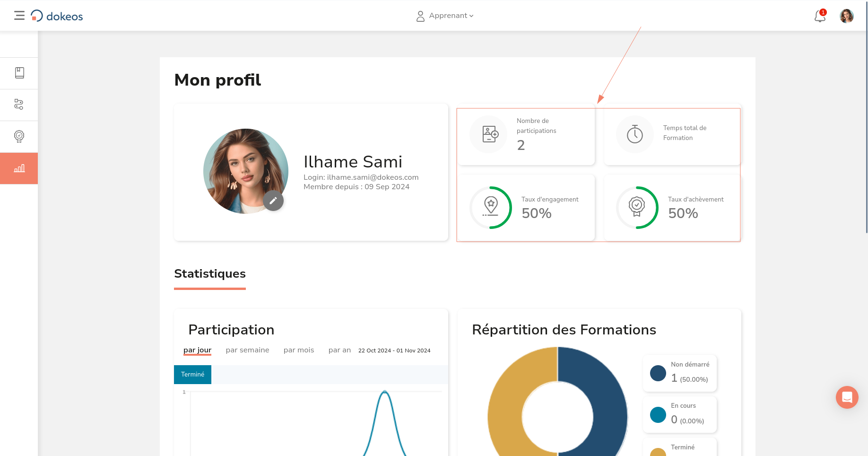Select the par jour tab
This screenshot has height=456, width=868.
[197, 350]
